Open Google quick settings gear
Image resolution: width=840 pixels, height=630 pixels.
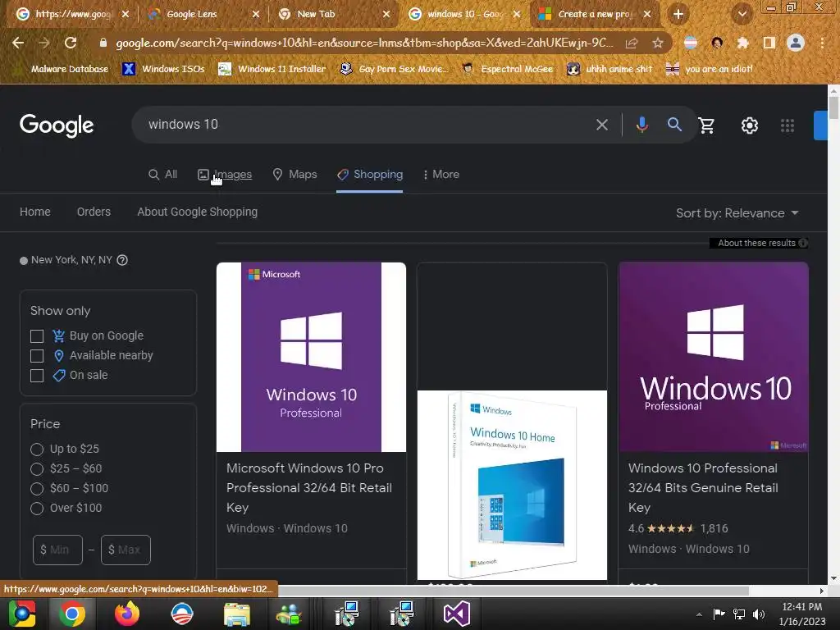[x=750, y=126]
